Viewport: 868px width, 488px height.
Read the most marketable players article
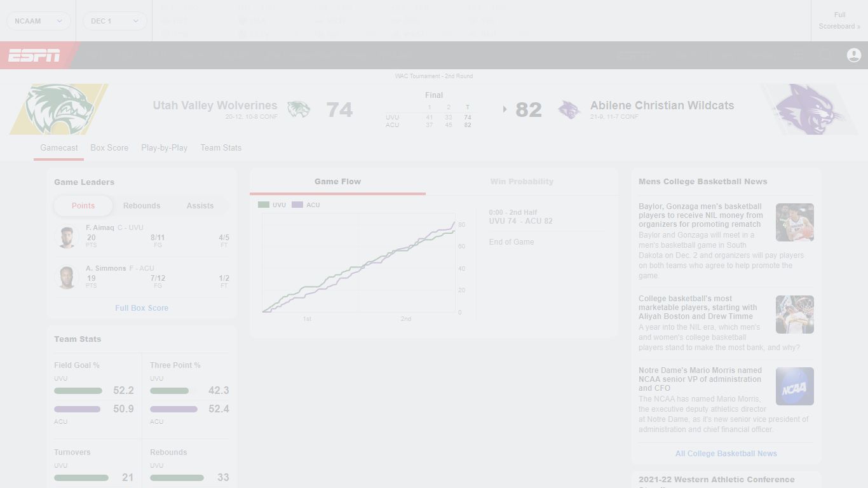click(699, 308)
